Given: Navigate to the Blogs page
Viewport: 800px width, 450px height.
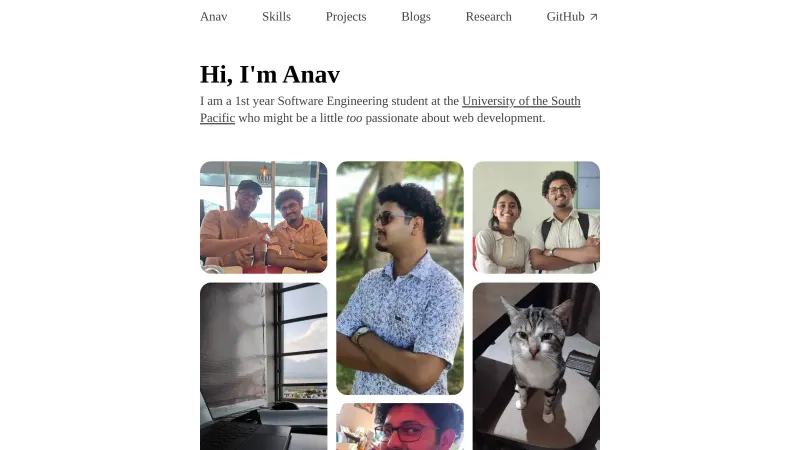Looking at the screenshot, I should coord(416,16).
